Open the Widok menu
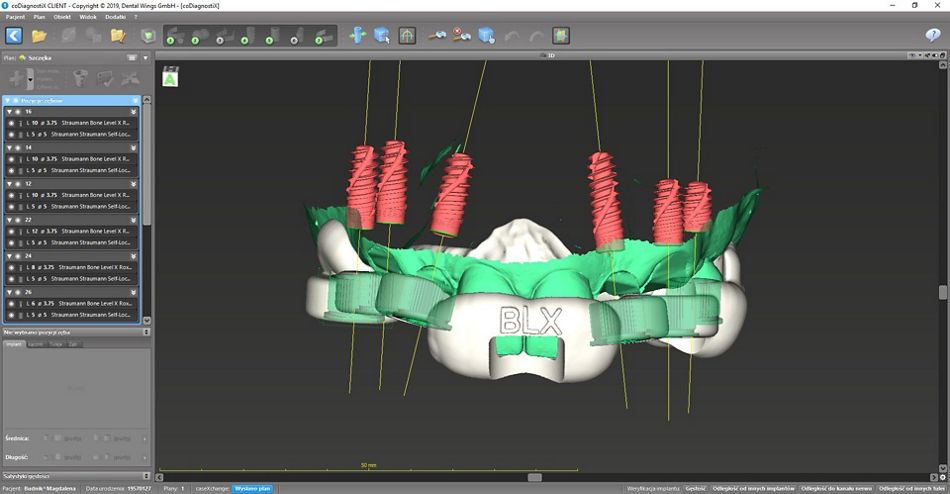This screenshot has width=950, height=494. coord(88,17)
